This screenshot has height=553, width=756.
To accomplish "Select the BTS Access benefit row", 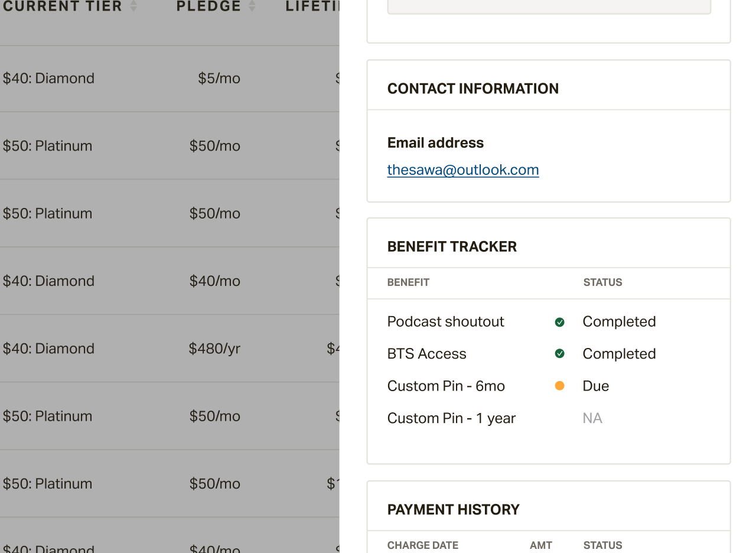I will 549,353.
